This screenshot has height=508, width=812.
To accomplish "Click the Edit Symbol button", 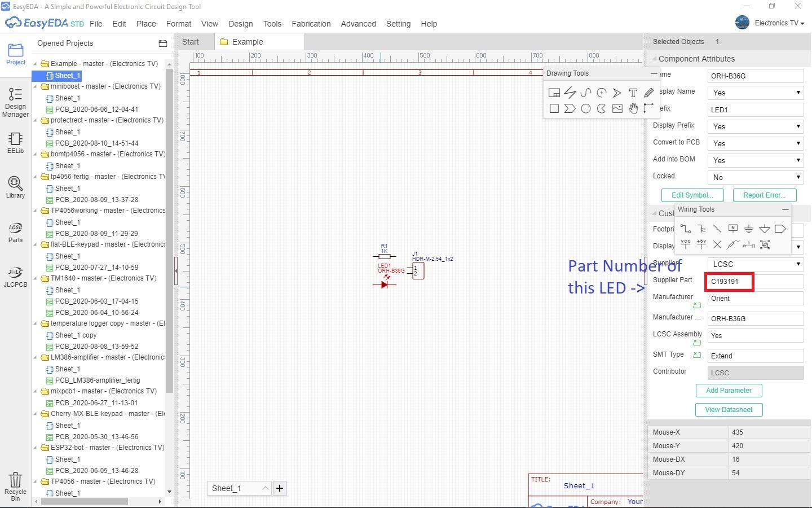I will 692,195.
